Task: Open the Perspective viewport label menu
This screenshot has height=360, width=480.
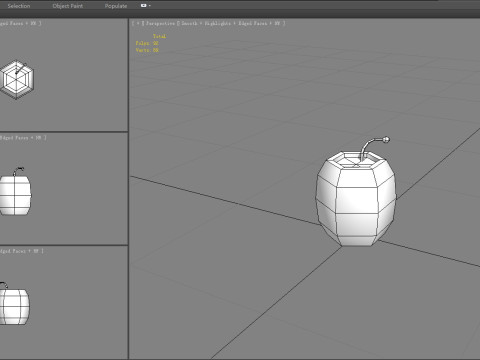Action: click(x=160, y=23)
